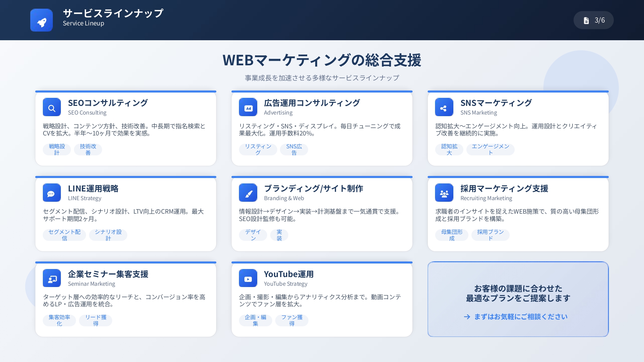Click the play icon on YouTube運用 card
644x362 pixels.
[x=248, y=278]
